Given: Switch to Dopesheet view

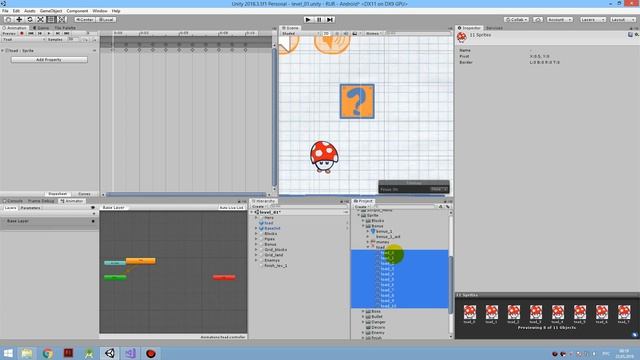Looking at the screenshot, I should (58, 194).
